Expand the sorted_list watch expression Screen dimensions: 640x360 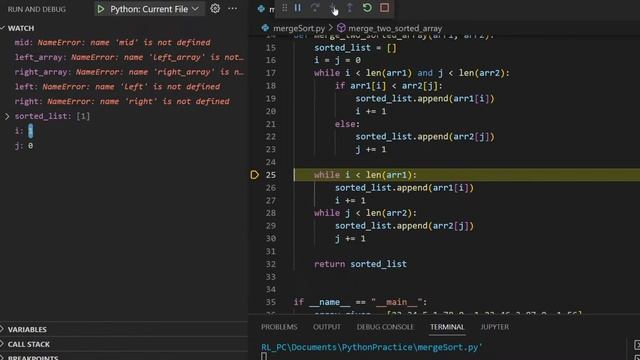pos(7,116)
